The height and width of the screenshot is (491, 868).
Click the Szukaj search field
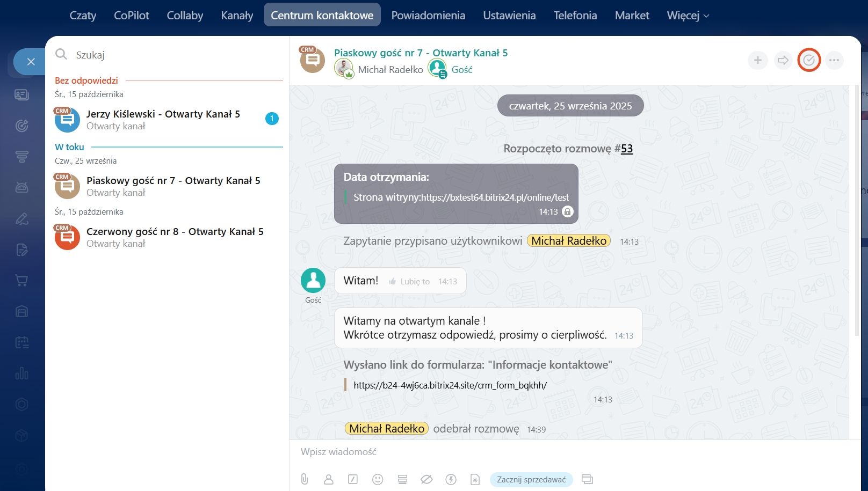[172, 55]
